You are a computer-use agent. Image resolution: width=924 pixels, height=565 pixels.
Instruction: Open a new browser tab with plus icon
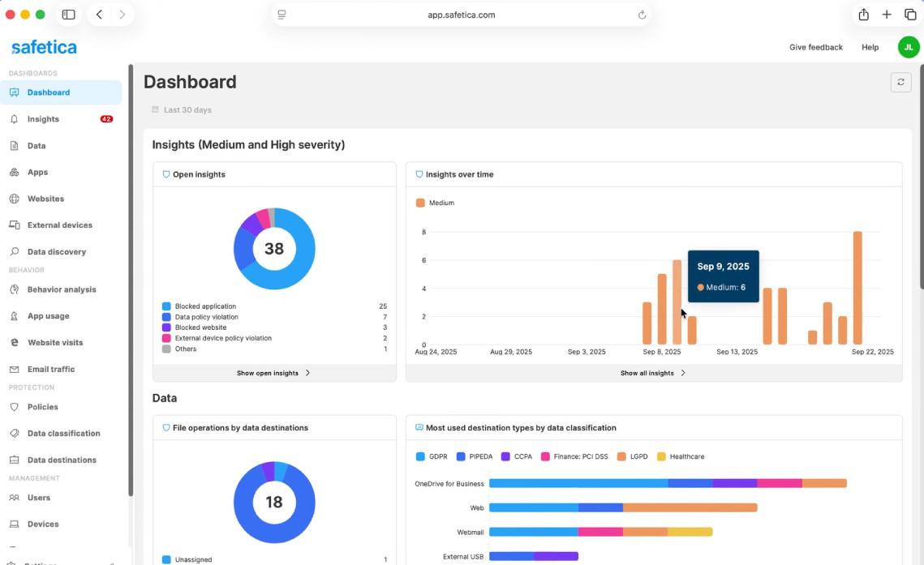pos(887,15)
